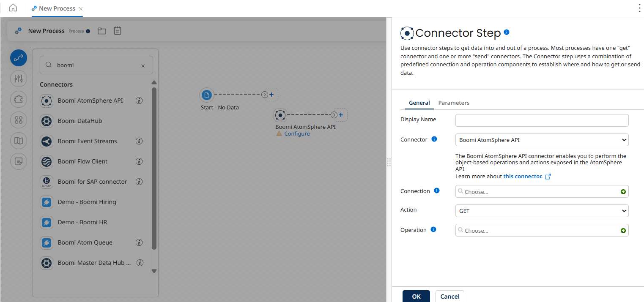Switch to the Parameters tab
The height and width of the screenshot is (302, 644).
(x=454, y=103)
